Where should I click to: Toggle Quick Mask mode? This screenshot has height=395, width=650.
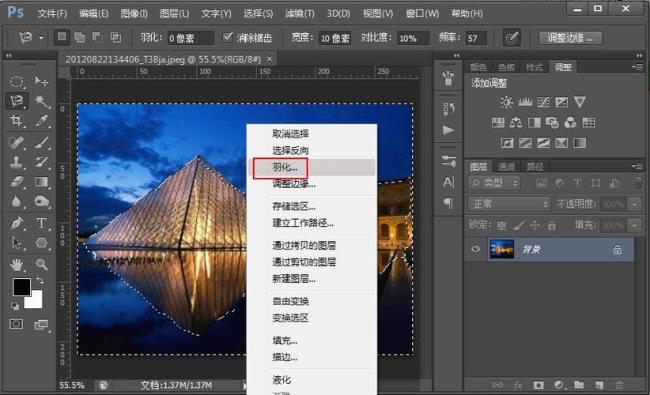pos(17,324)
